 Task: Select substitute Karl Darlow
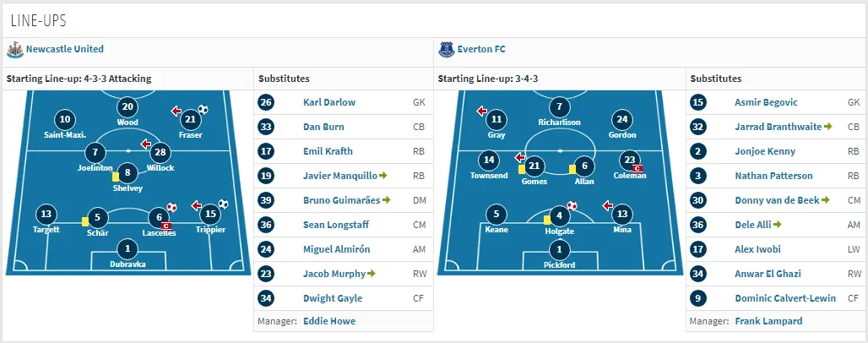point(329,102)
